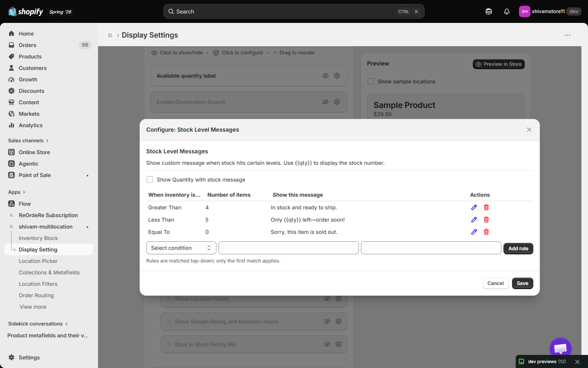Open gear settings for Show Location Notes

339,298
